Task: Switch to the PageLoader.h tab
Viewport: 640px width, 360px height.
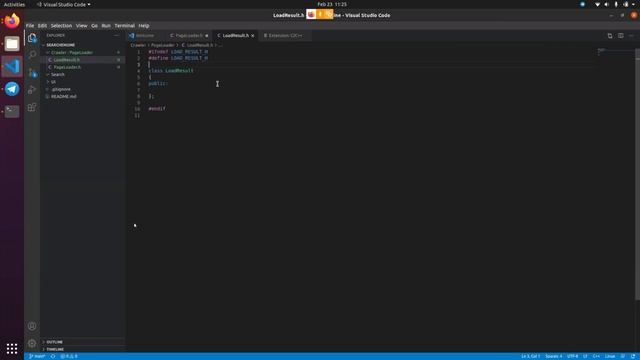Action: [188, 36]
